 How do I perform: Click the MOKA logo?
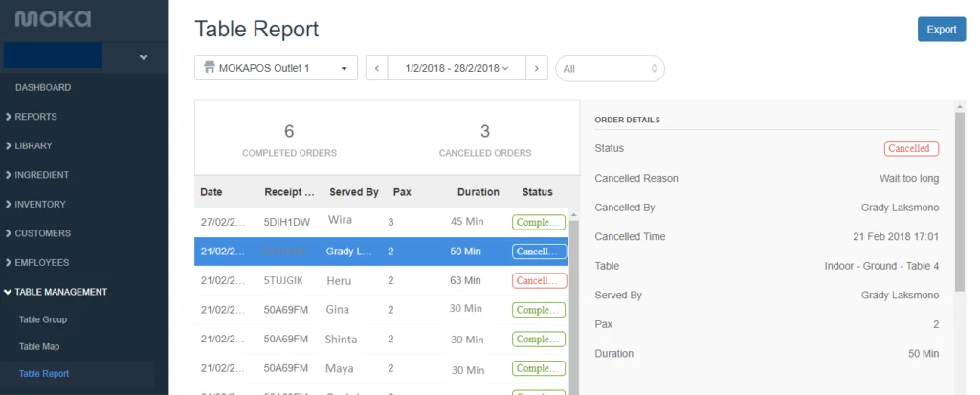(x=54, y=19)
